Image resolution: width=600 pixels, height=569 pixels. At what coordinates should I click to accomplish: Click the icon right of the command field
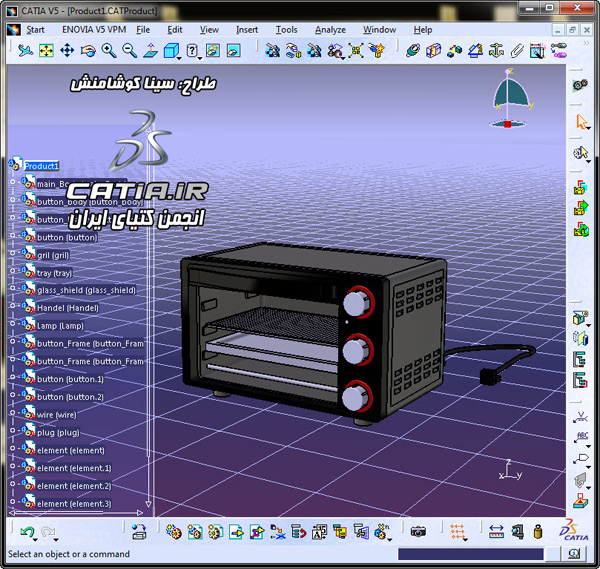573,554
